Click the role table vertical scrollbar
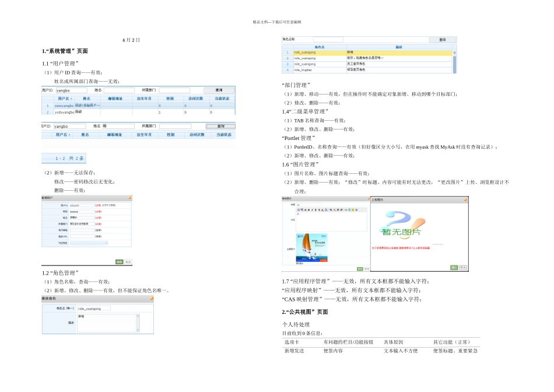 (454, 61)
